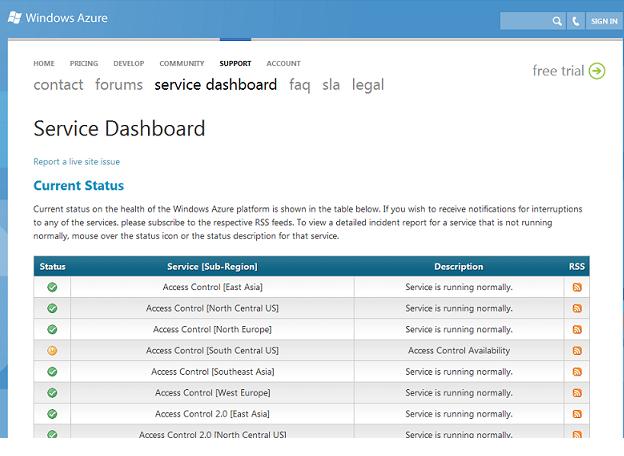Go to the faq subpage

pyautogui.click(x=300, y=85)
